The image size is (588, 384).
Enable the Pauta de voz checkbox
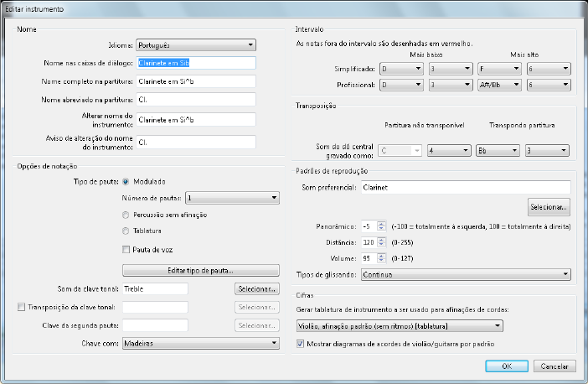point(126,250)
